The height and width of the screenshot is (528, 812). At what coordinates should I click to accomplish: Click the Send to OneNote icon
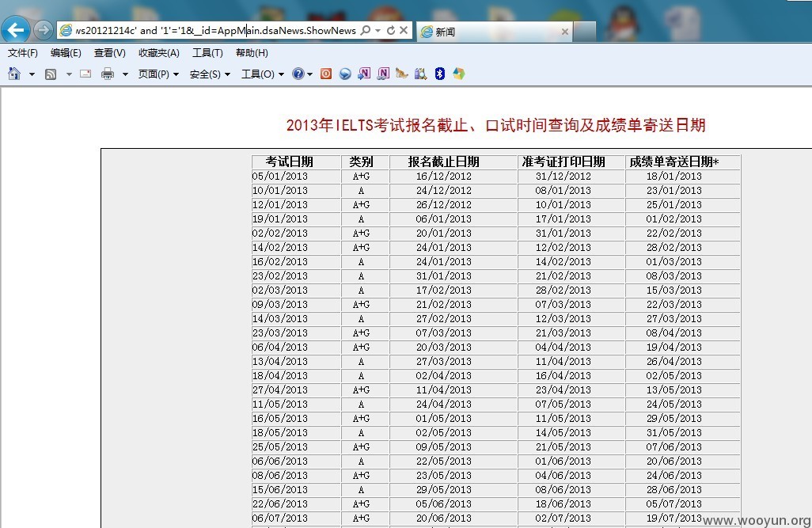pyautogui.click(x=364, y=74)
